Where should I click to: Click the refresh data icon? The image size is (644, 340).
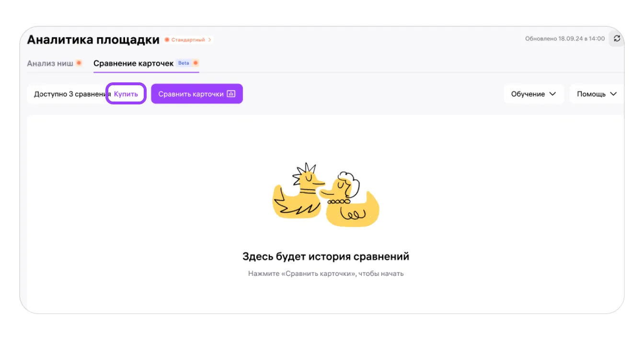[x=617, y=39]
